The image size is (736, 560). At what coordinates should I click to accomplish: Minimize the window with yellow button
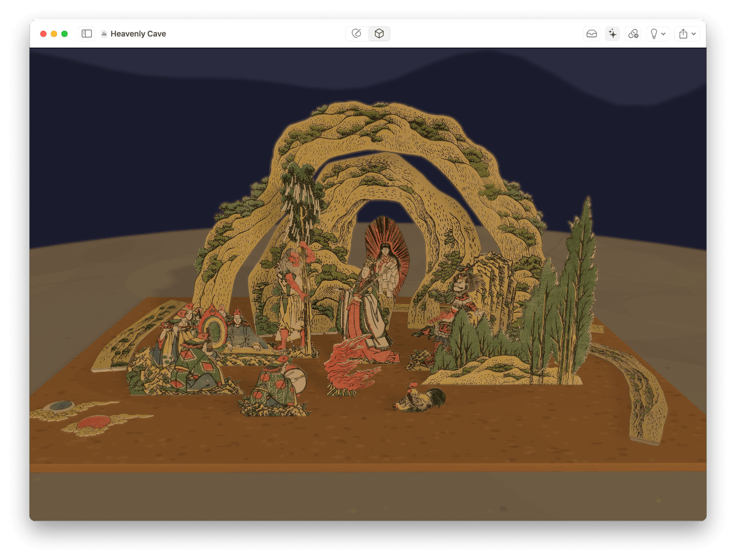54,34
